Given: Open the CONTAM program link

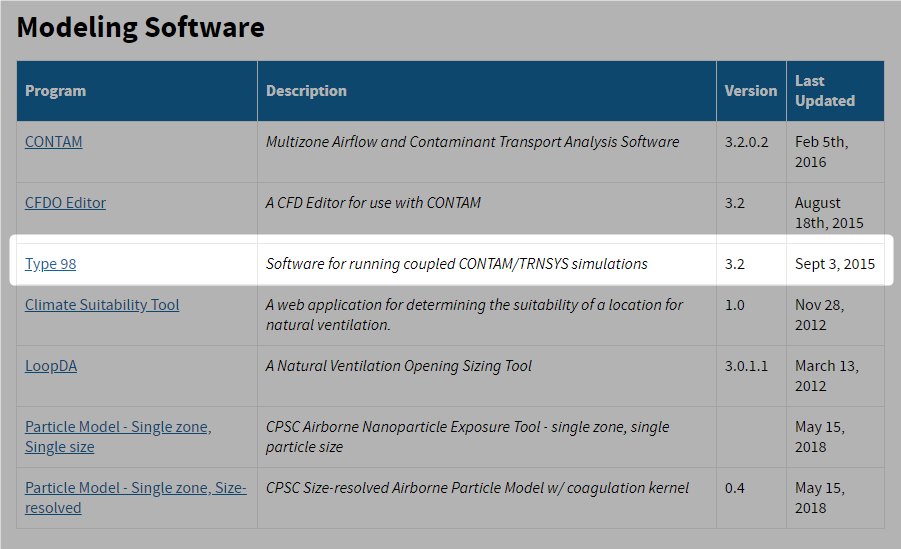Looking at the screenshot, I should (53, 141).
